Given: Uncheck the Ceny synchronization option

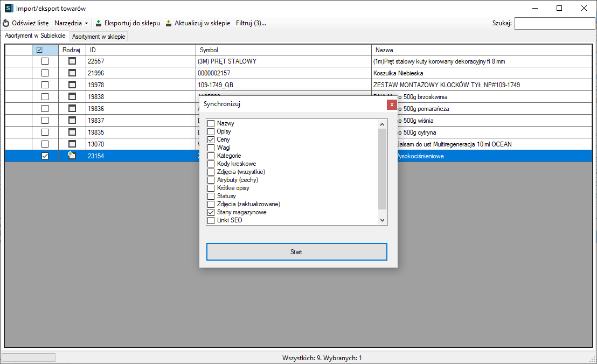Looking at the screenshot, I should (211, 140).
